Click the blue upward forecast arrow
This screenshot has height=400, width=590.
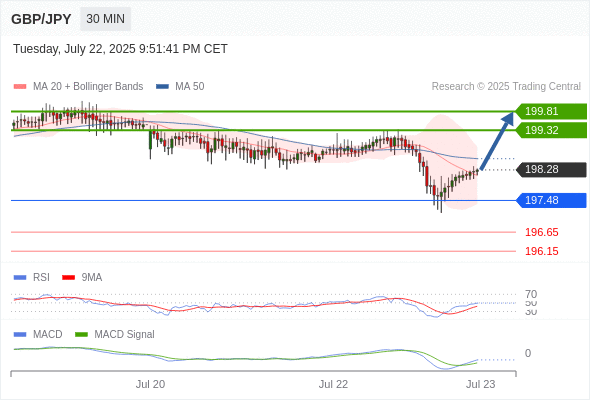[x=497, y=140]
